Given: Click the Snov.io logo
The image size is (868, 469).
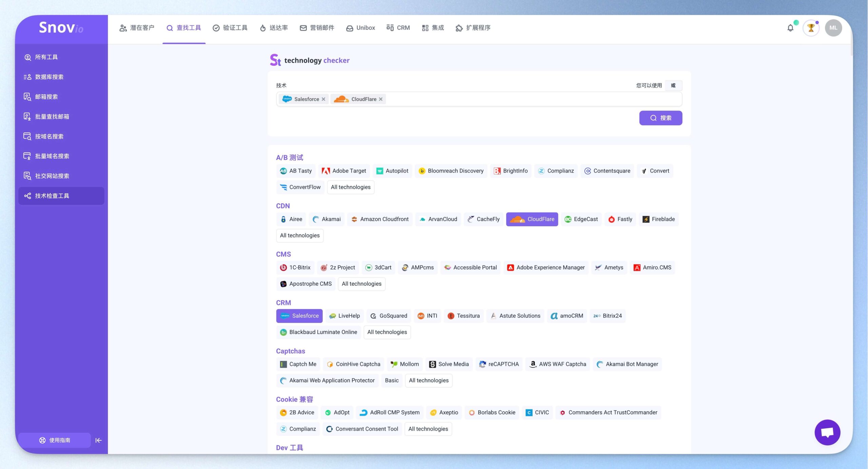Looking at the screenshot, I should point(61,27).
